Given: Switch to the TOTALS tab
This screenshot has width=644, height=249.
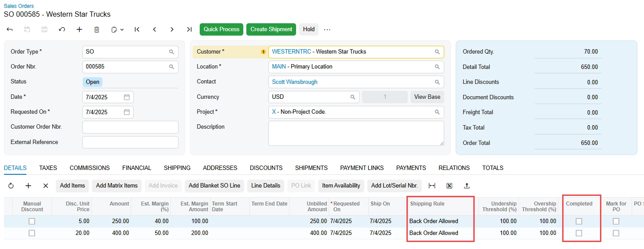Looking at the screenshot, I should [x=493, y=168].
